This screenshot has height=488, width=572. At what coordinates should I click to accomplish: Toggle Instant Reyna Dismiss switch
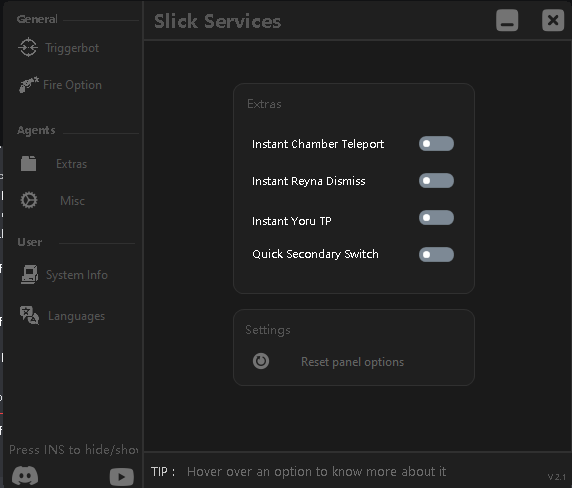tap(436, 181)
